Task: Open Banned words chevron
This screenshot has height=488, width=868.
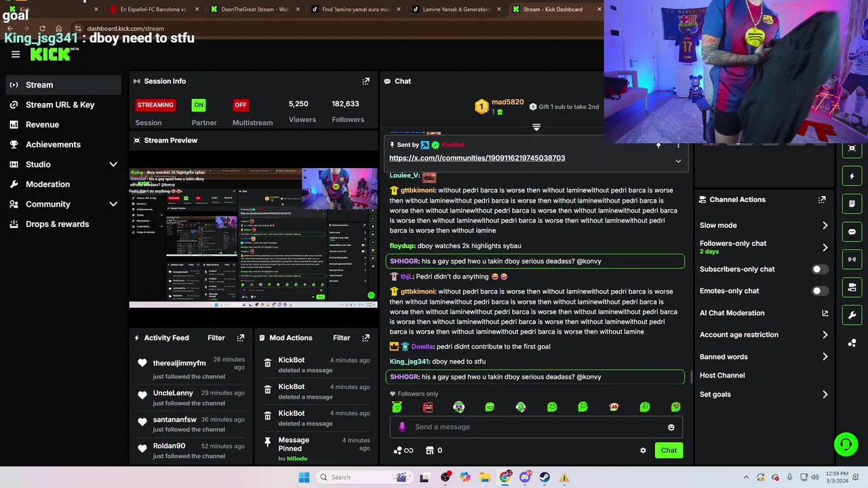Action: (825, 357)
